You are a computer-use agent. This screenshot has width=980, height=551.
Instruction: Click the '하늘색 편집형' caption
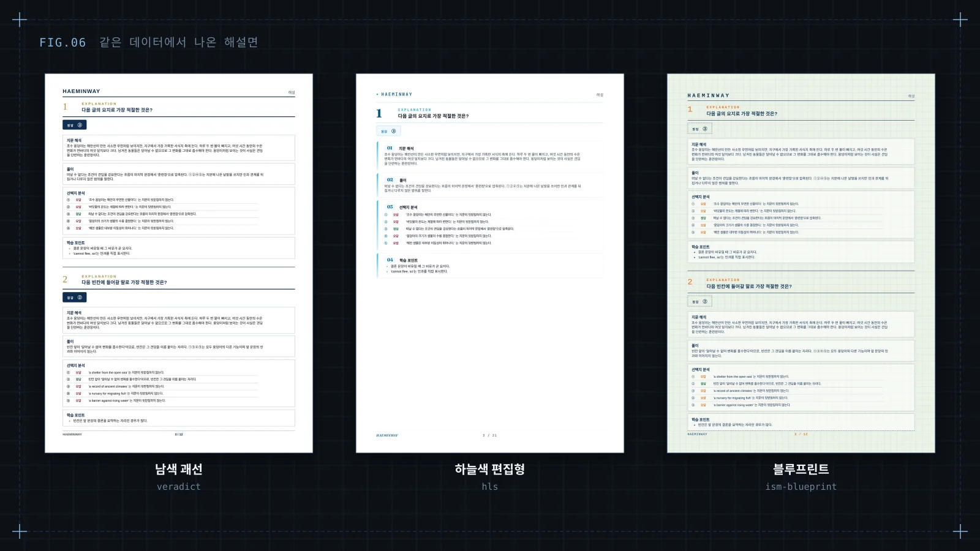(x=490, y=469)
